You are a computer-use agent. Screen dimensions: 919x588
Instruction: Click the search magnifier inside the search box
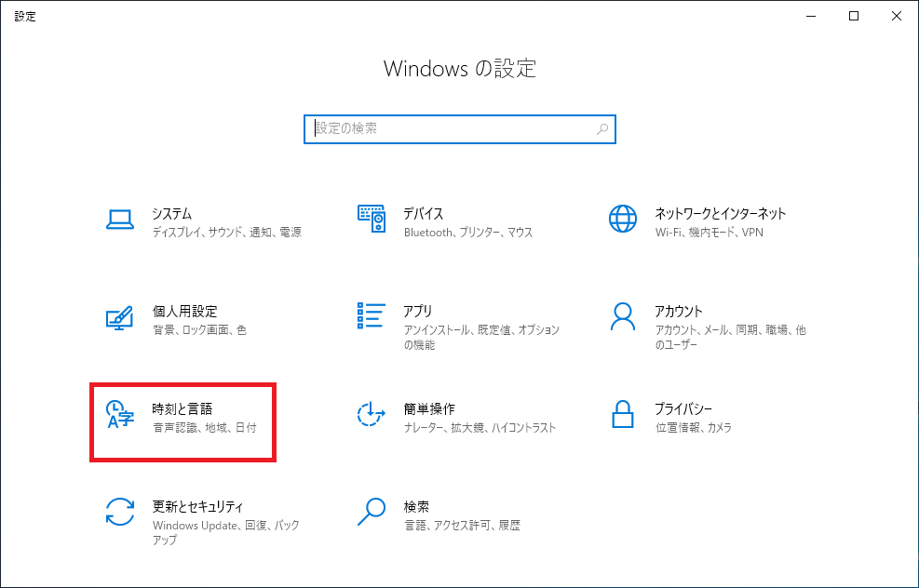601,128
